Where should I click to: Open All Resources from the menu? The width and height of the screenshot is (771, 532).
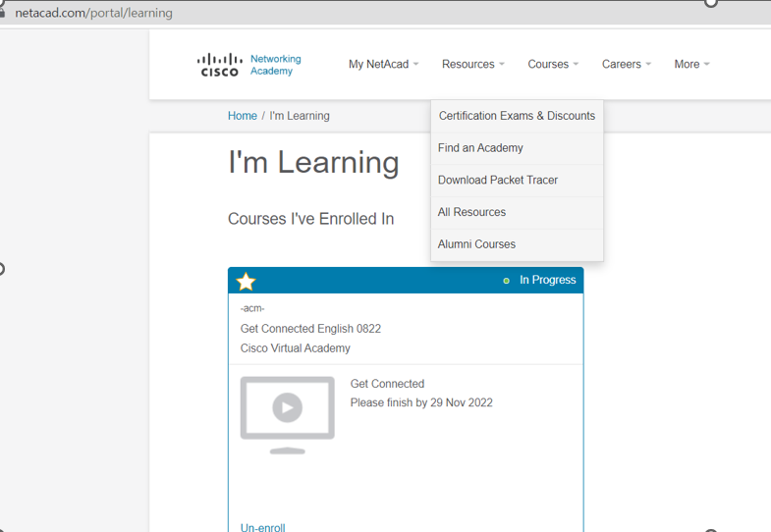517,212
